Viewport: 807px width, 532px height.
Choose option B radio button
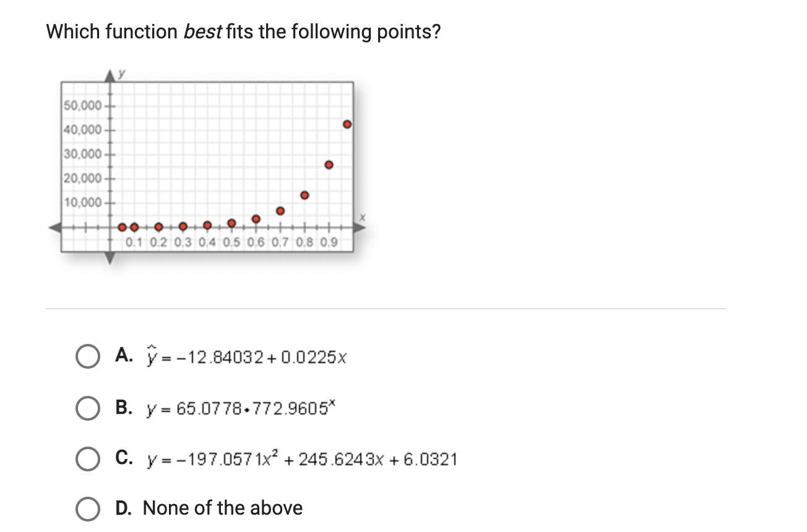[87, 409]
